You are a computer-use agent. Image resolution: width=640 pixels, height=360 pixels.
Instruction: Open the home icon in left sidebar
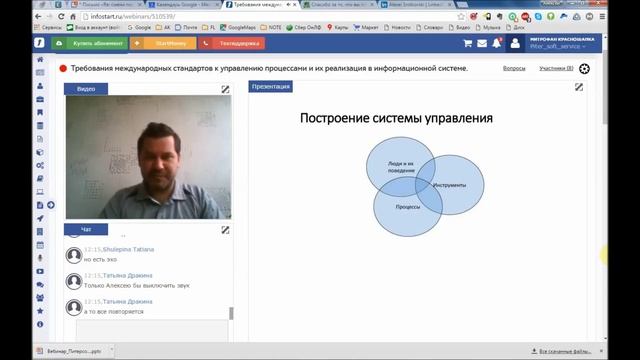tap(40, 60)
